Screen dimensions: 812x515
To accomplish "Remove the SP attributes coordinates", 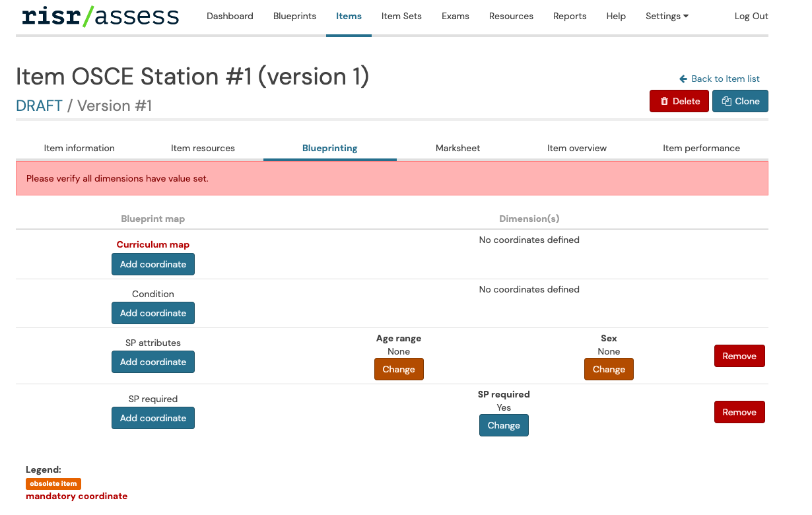I will (x=739, y=356).
